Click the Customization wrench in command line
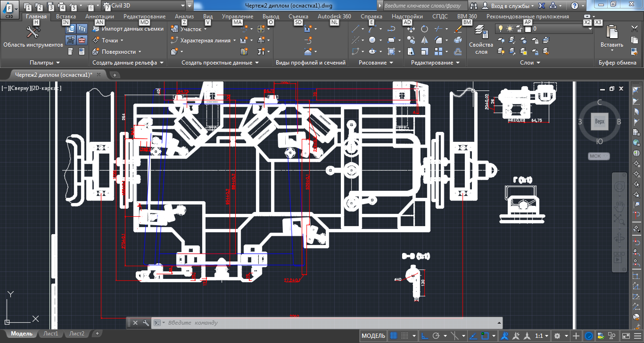Screen dimensions: 644x343 [x=146, y=323]
